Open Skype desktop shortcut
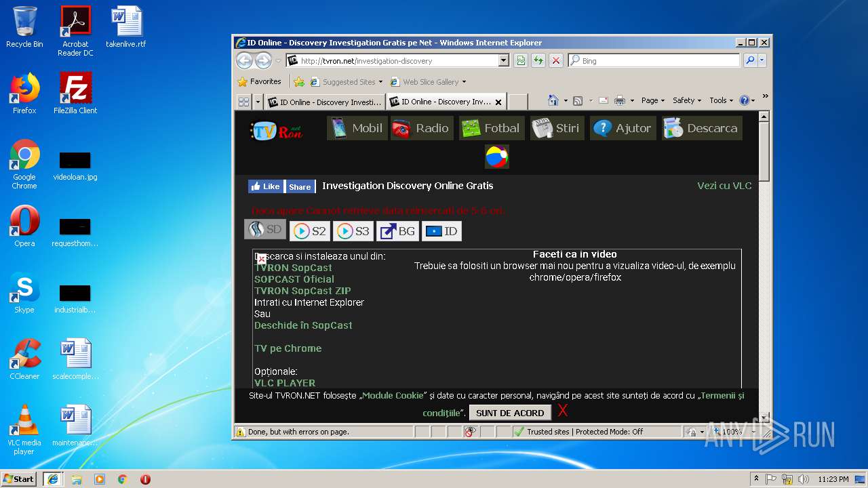 click(24, 293)
